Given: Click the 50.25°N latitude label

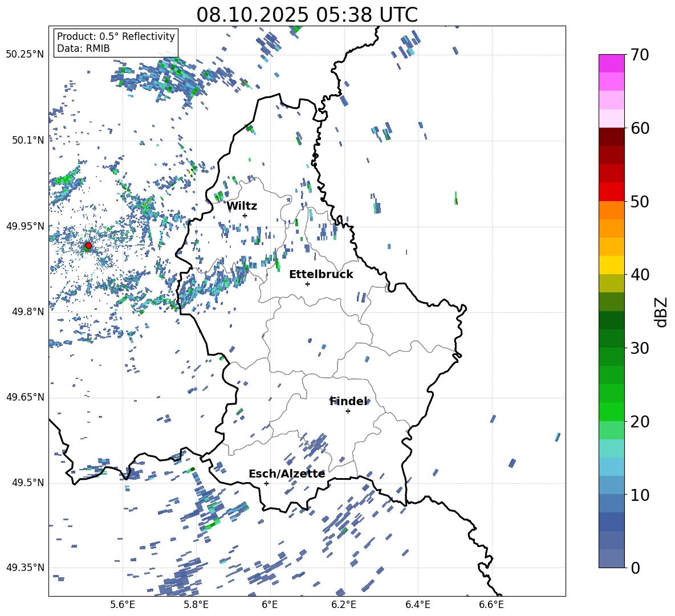Looking at the screenshot, I should (x=25, y=55).
